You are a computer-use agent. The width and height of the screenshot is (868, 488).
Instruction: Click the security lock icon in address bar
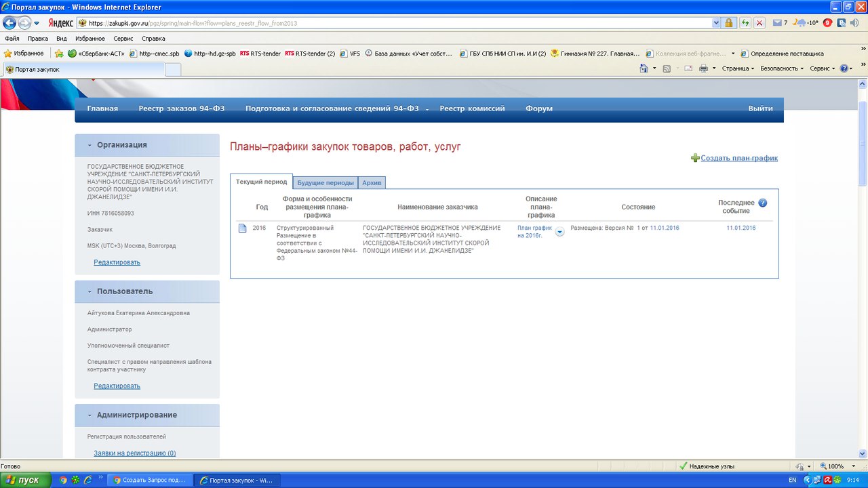click(728, 23)
